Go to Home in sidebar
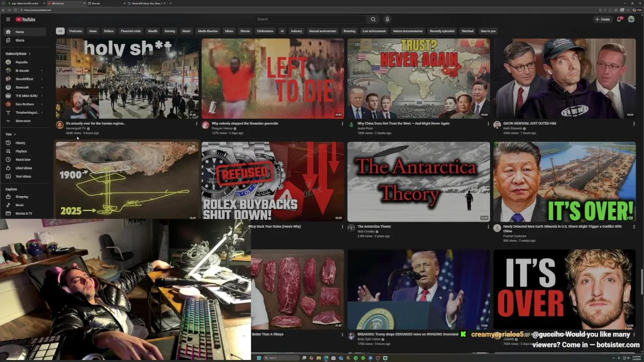Viewport: 644px width, 362px height. pos(25,32)
